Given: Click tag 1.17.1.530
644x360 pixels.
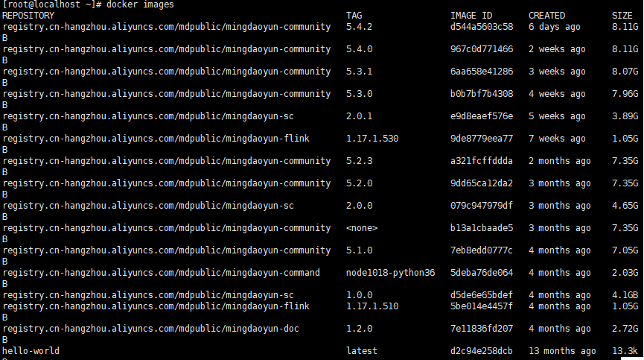Looking at the screenshot, I should click(x=372, y=139).
